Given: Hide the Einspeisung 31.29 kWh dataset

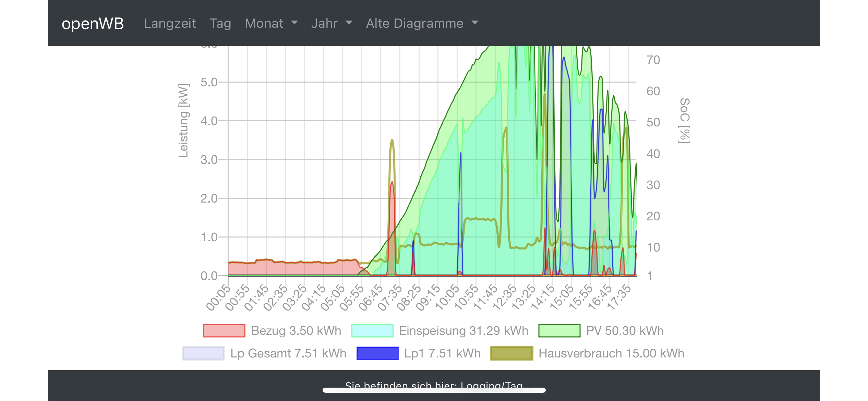Looking at the screenshot, I should [x=463, y=331].
